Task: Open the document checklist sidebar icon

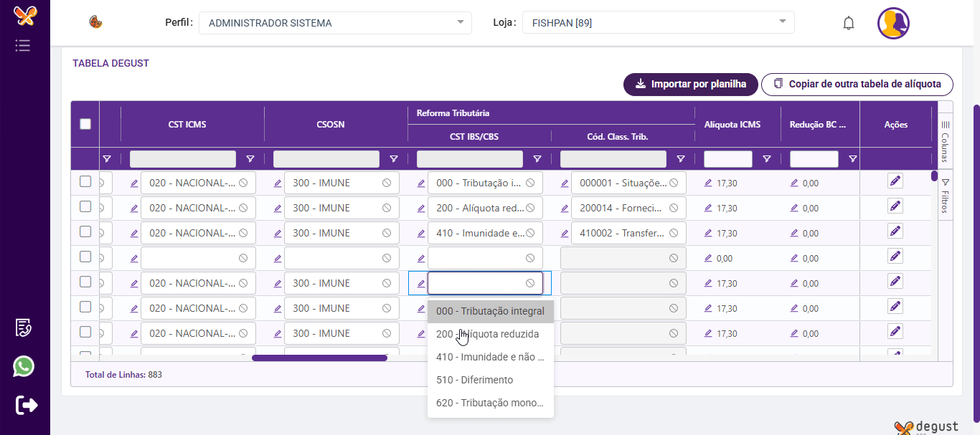Action: (x=24, y=328)
